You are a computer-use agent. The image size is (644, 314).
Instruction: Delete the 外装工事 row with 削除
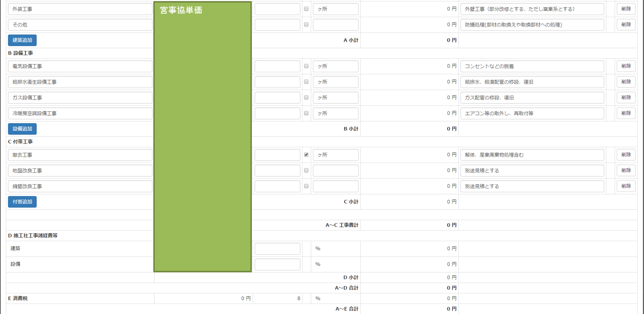(x=626, y=9)
